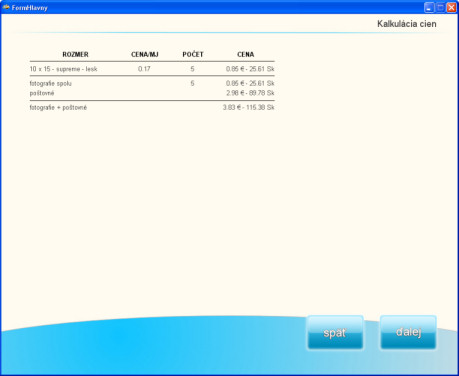Click the CENA/MJ column header

point(145,54)
